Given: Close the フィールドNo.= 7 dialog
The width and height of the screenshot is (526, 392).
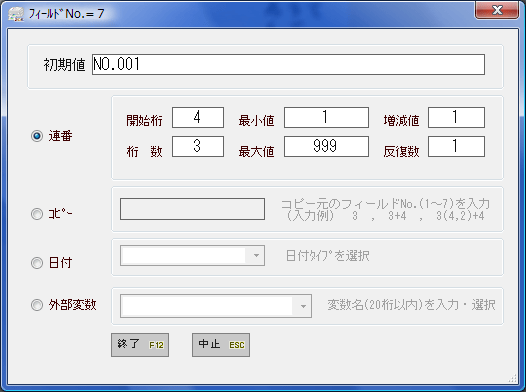Looking at the screenshot, I should click(x=497, y=10).
